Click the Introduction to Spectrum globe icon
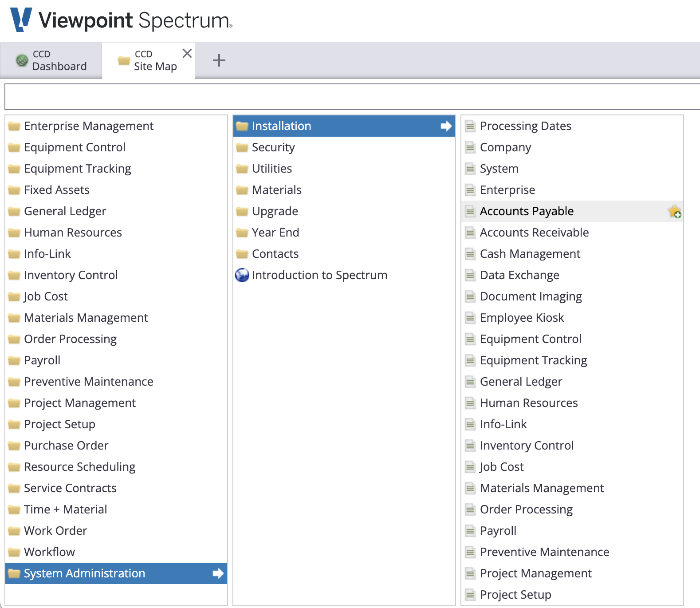 [x=242, y=275]
